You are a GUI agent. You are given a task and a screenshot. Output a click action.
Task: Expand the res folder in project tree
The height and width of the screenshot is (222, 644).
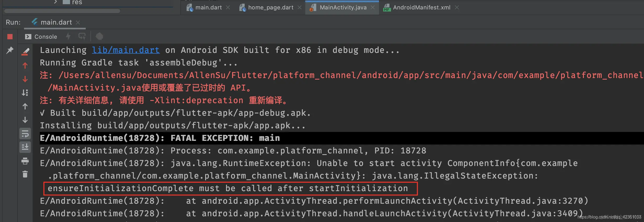pyautogui.click(x=55, y=2)
